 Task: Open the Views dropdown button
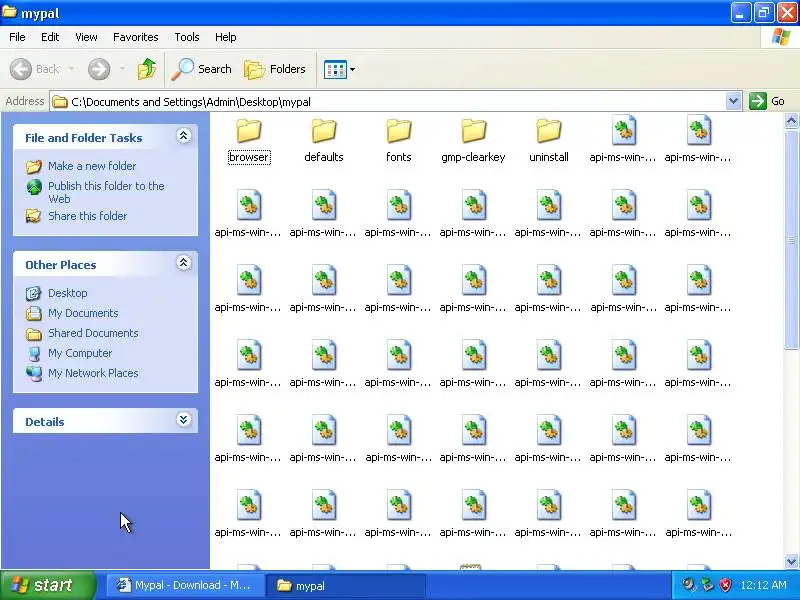[339, 69]
